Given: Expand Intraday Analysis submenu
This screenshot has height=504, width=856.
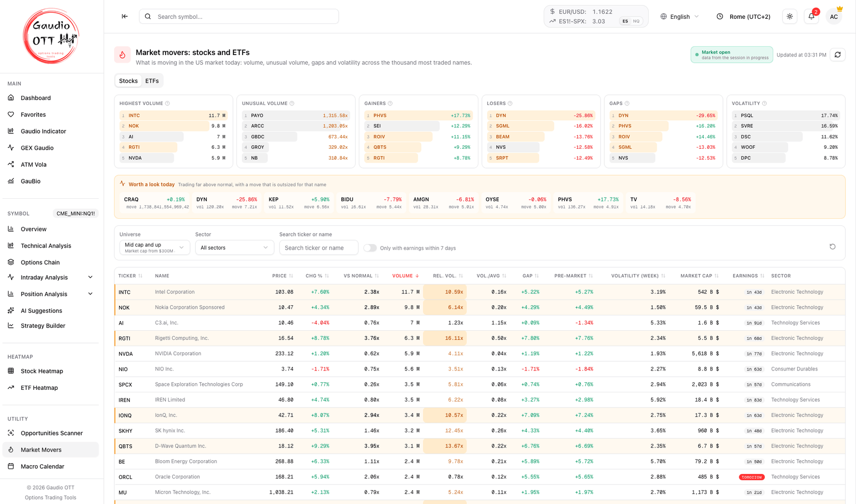Looking at the screenshot, I should point(50,278).
